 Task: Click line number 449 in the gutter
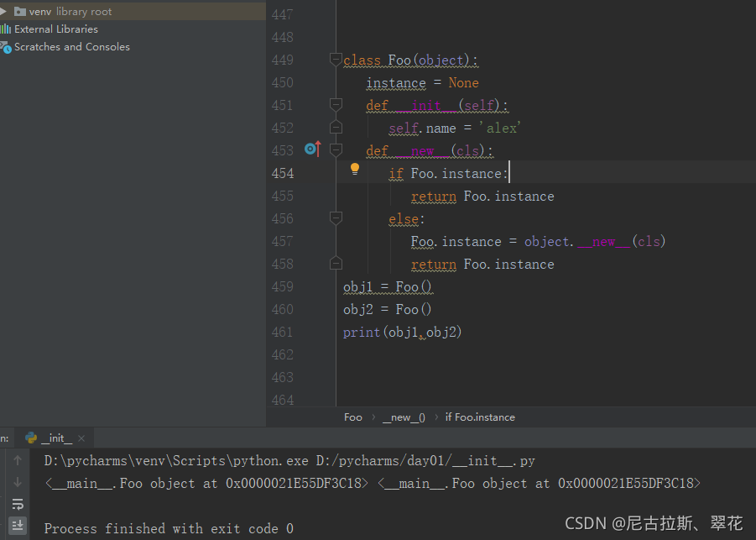pyautogui.click(x=283, y=60)
